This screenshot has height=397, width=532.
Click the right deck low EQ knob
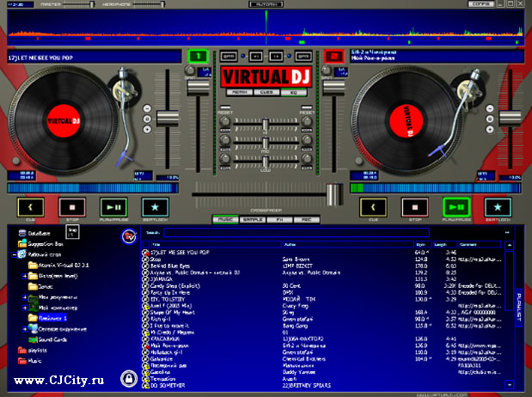coord(307,158)
